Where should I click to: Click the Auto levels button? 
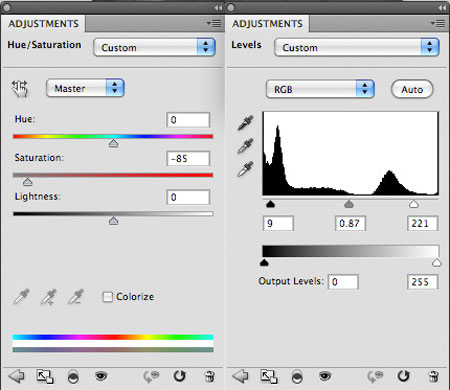pyautogui.click(x=412, y=89)
